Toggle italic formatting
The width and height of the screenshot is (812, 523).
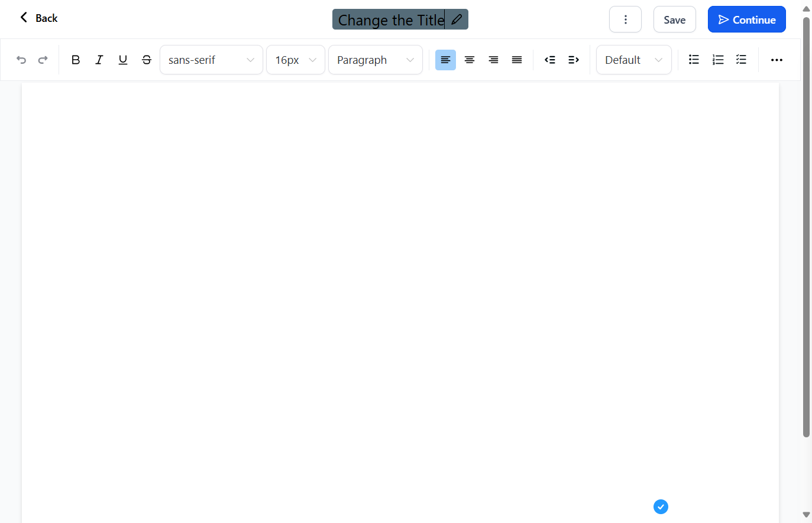[x=99, y=60]
